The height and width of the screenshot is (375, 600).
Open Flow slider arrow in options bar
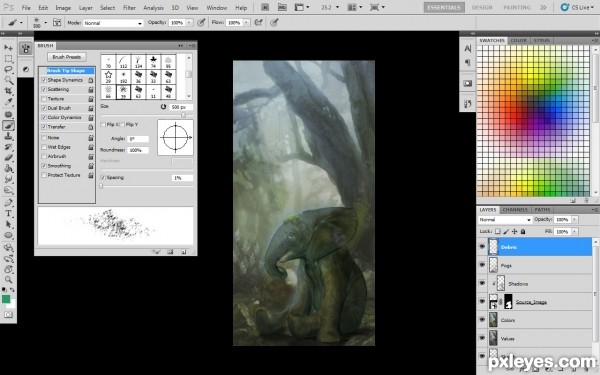tap(246, 23)
